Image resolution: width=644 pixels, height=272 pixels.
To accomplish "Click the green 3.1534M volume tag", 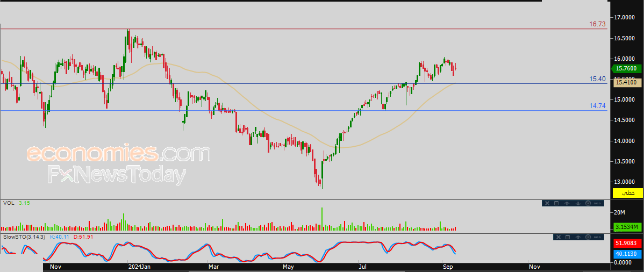I will 627,227.
